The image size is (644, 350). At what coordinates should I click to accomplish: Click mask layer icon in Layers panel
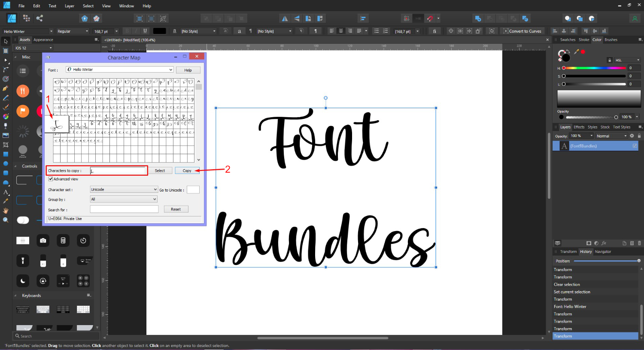tap(589, 243)
